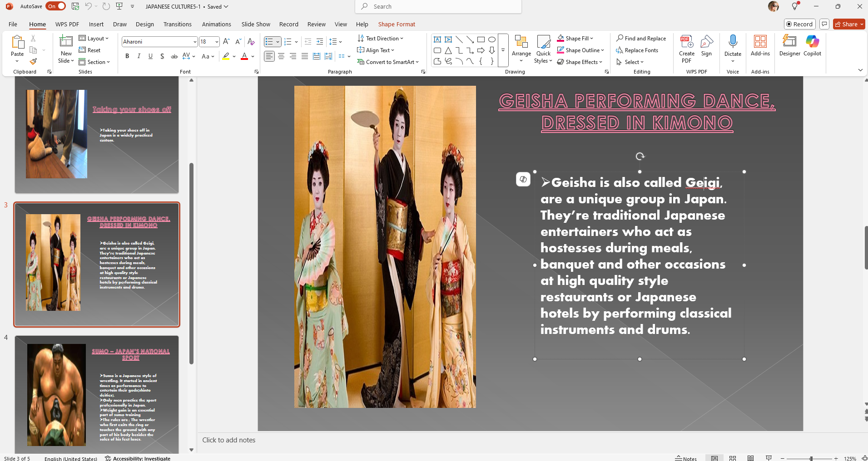The image size is (868, 461).
Task: Click Replace Fonts
Action: tap(637, 50)
